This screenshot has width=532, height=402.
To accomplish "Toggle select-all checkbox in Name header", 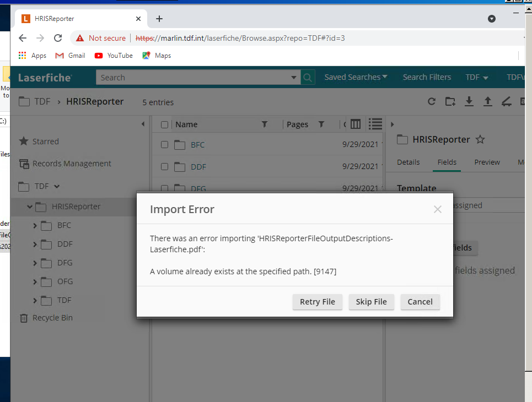I will point(164,125).
